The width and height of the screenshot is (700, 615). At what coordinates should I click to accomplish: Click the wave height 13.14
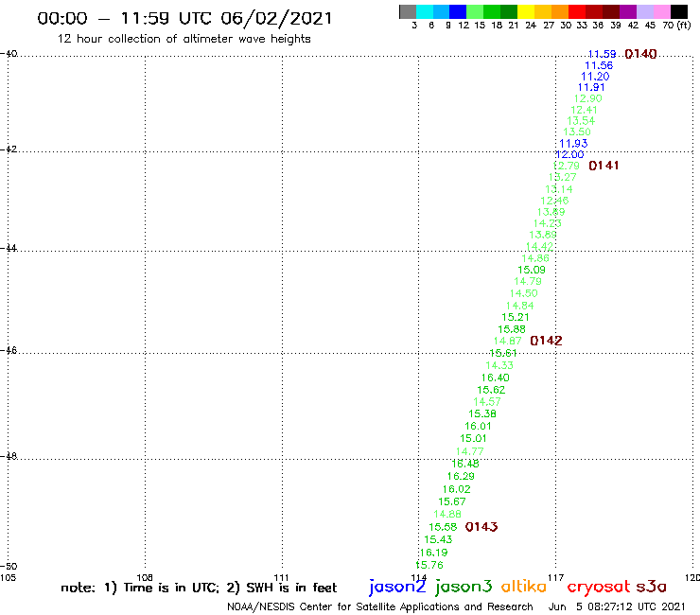(x=558, y=189)
